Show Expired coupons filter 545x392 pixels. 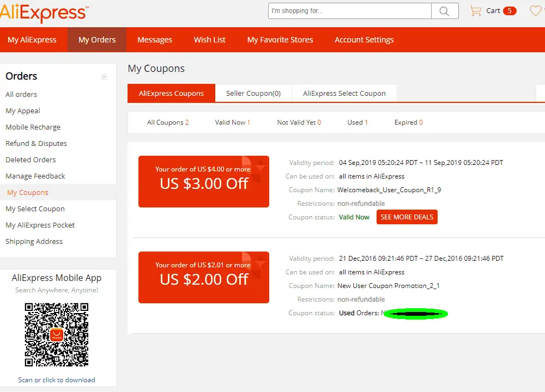[408, 122]
